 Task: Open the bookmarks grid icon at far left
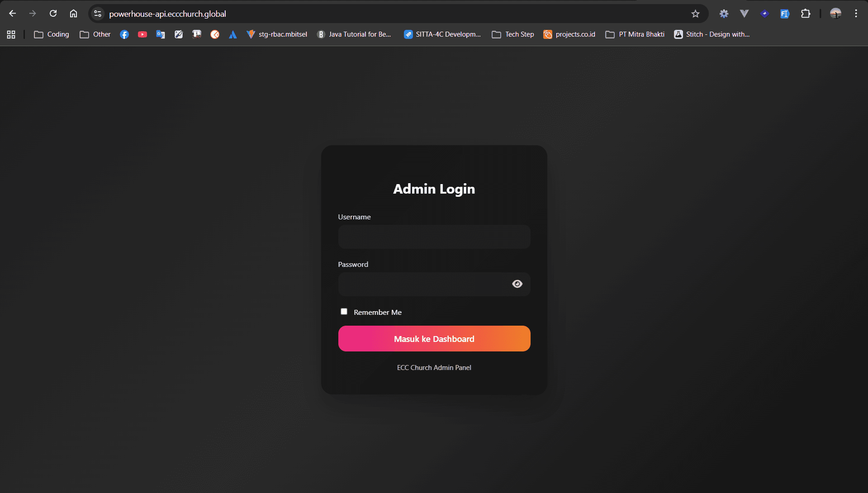pos(11,34)
